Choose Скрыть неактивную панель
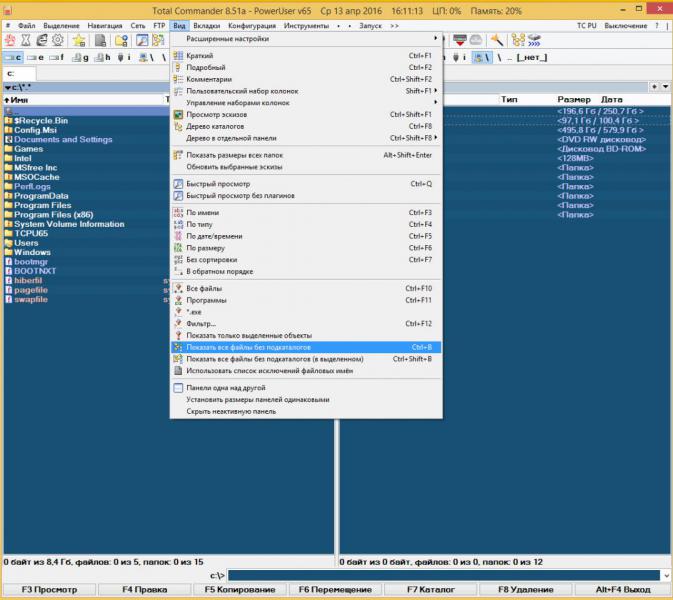673x600 pixels. [306, 412]
